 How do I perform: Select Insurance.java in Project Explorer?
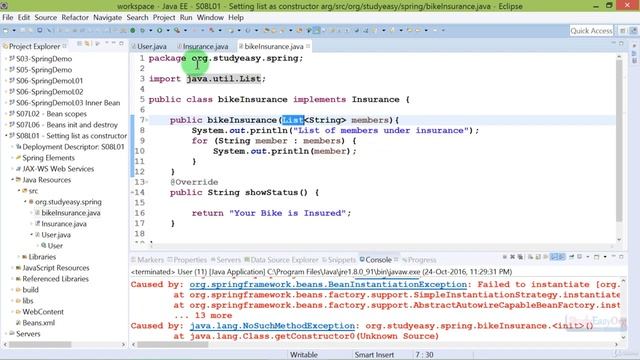pyautogui.click(x=64, y=224)
